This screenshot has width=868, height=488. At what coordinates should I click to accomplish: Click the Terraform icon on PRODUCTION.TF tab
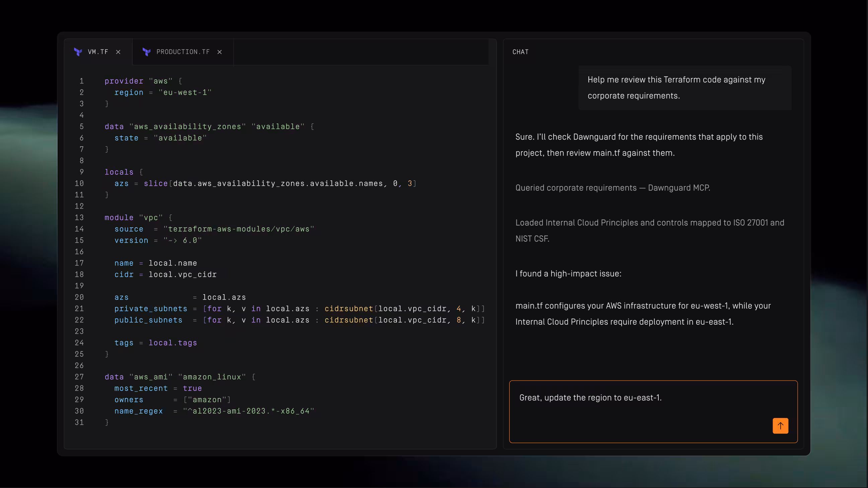pyautogui.click(x=147, y=52)
